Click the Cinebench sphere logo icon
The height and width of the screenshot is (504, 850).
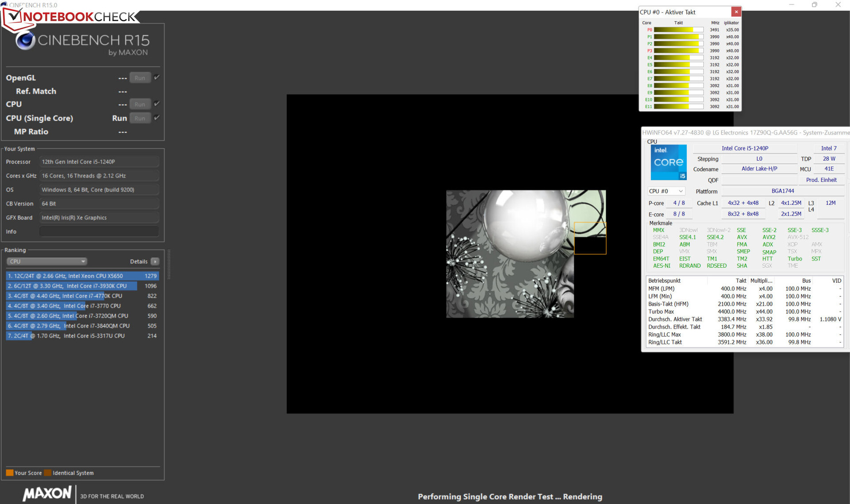tap(25, 41)
